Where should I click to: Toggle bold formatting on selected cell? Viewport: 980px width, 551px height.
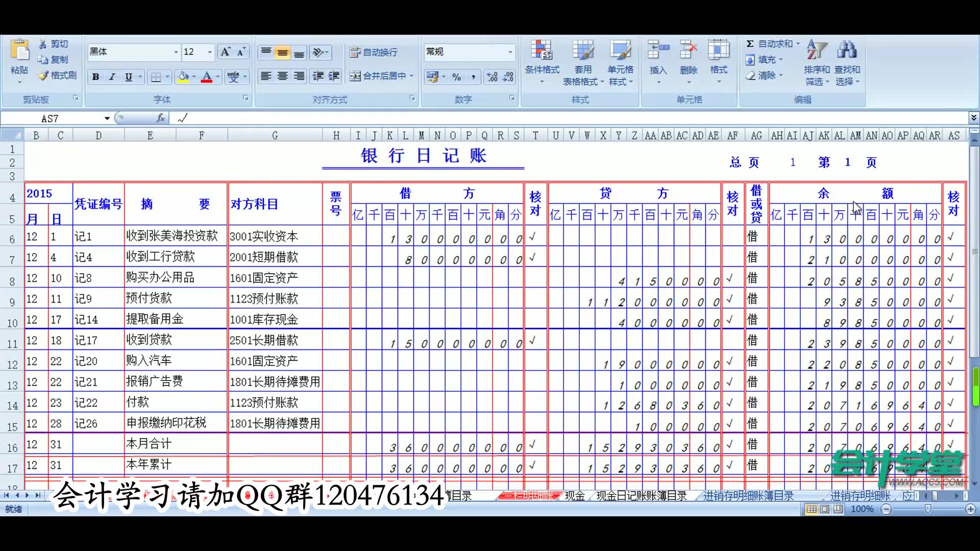[x=95, y=77]
